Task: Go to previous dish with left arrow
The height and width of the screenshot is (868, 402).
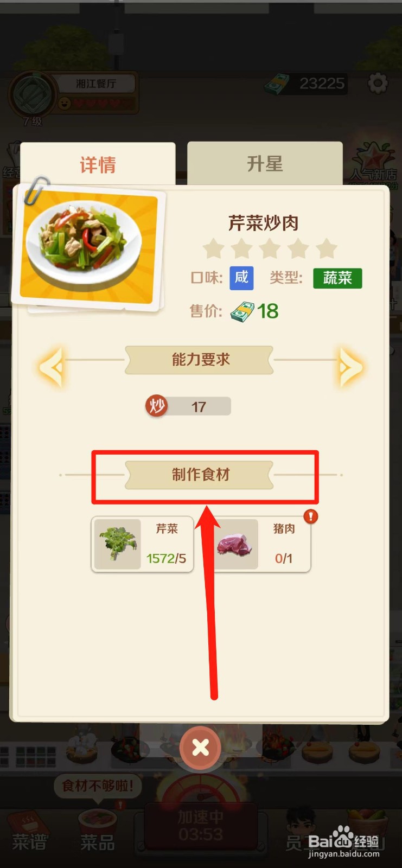Action: coord(52,367)
